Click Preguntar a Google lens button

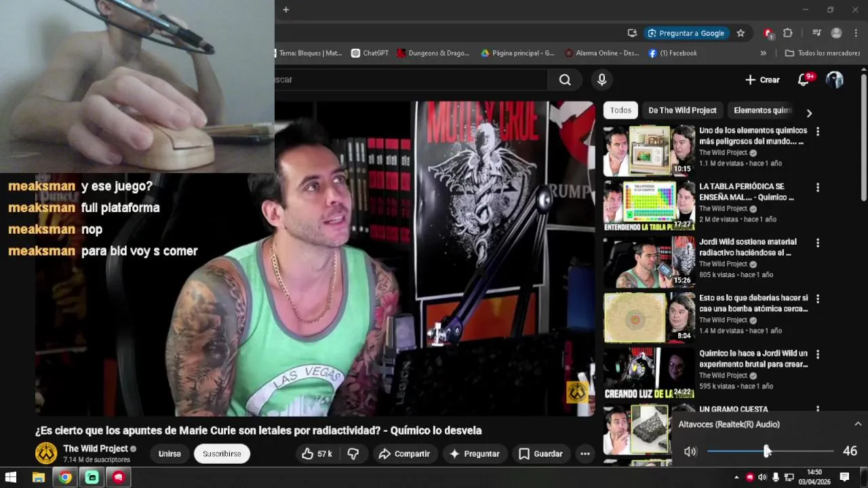[686, 33]
